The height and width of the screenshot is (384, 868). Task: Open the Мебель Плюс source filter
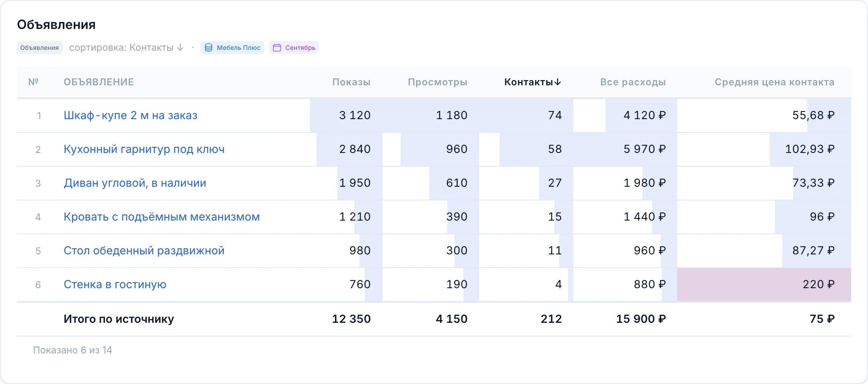(x=232, y=47)
